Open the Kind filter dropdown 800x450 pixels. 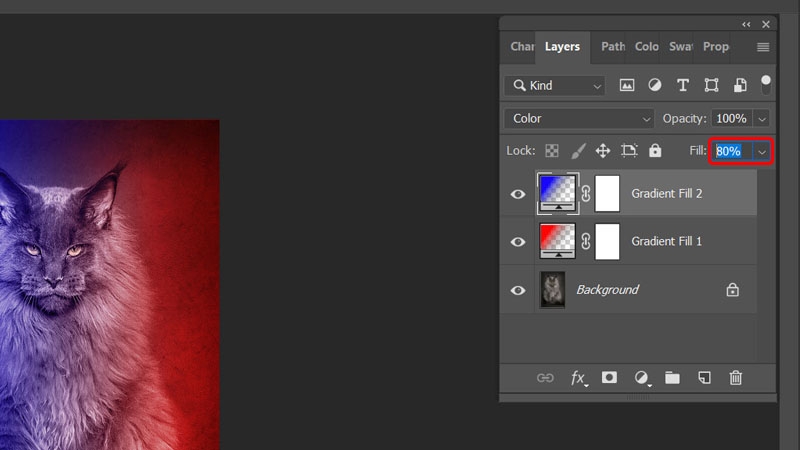click(x=555, y=85)
